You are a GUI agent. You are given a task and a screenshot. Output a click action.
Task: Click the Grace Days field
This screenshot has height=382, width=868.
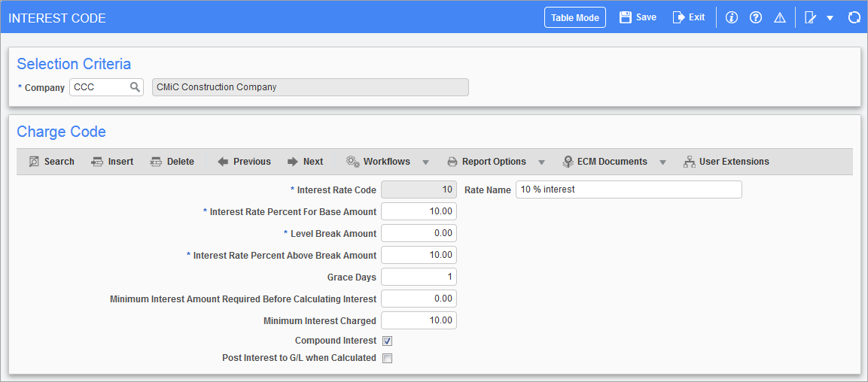click(419, 277)
